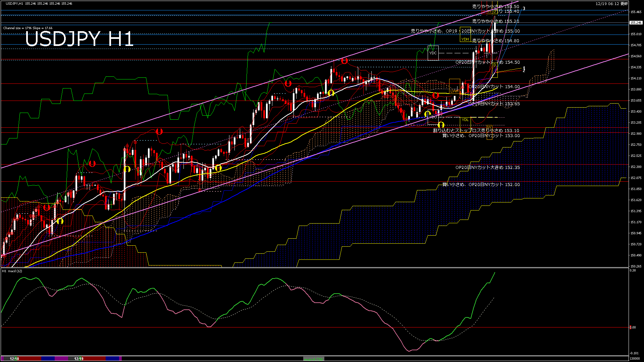
Task: Toggle the macd ON button
Action: pos(314,359)
